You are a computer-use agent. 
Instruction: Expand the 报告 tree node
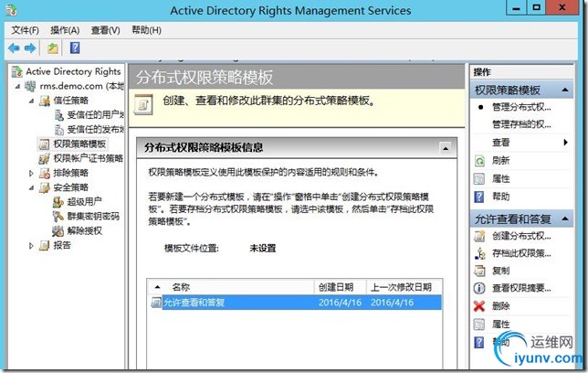tap(31, 246)
